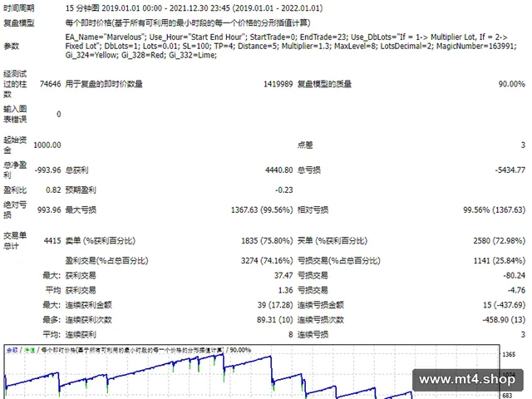The image size is (532, 399).
Task: Click the '输入图表错误' label
Action: [15, 114]
